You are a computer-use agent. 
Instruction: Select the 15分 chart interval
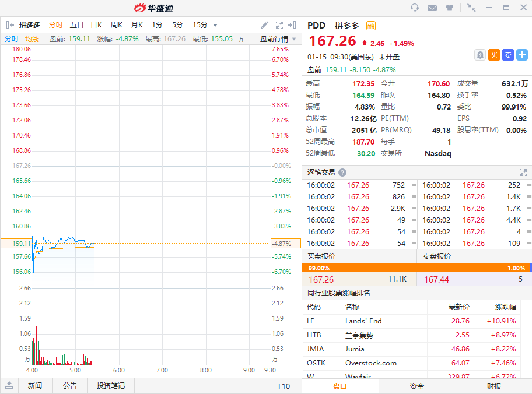(200, 24)
